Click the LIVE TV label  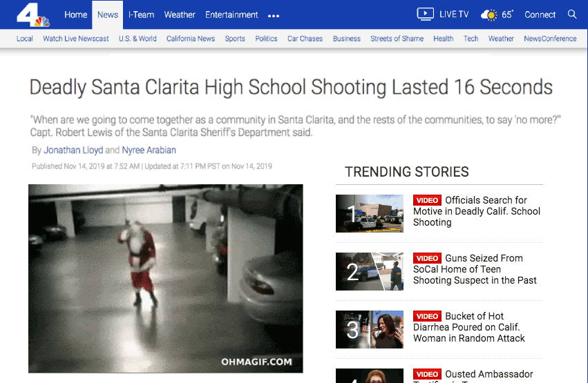coord(454,14)
